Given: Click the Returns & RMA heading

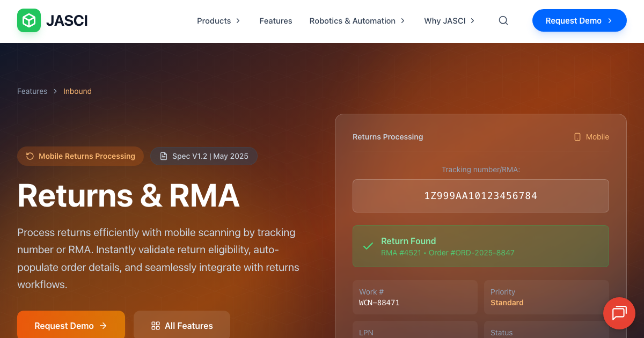Looking at the screenshot, I should (128, 195).
